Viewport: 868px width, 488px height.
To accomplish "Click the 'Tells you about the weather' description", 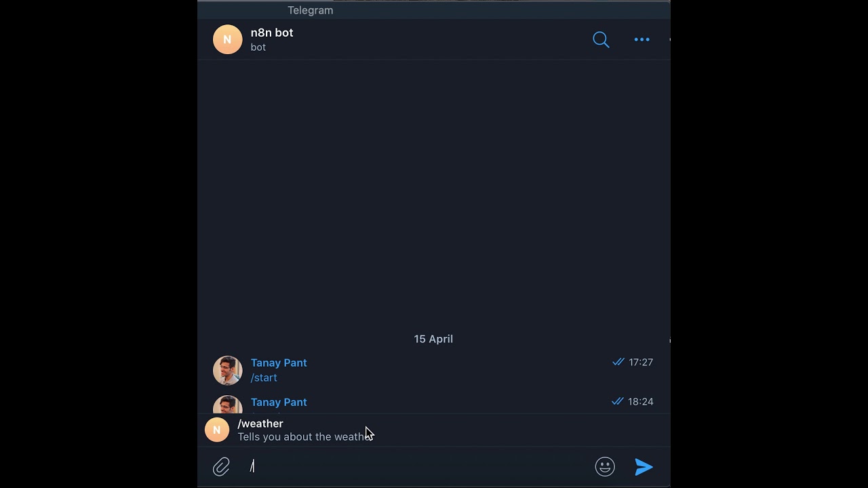I will point(302,437).
